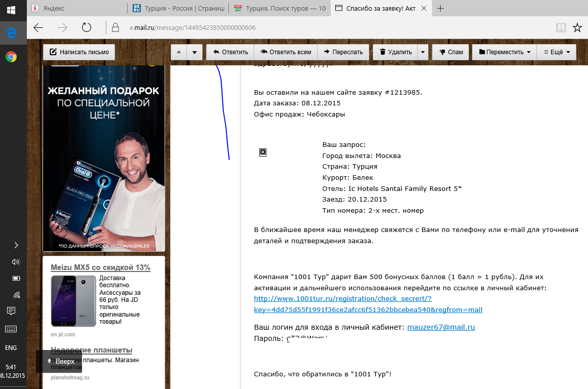Switch to Турция. Поиск туров tab
This screenshot has width=588, height=389.
280,9
